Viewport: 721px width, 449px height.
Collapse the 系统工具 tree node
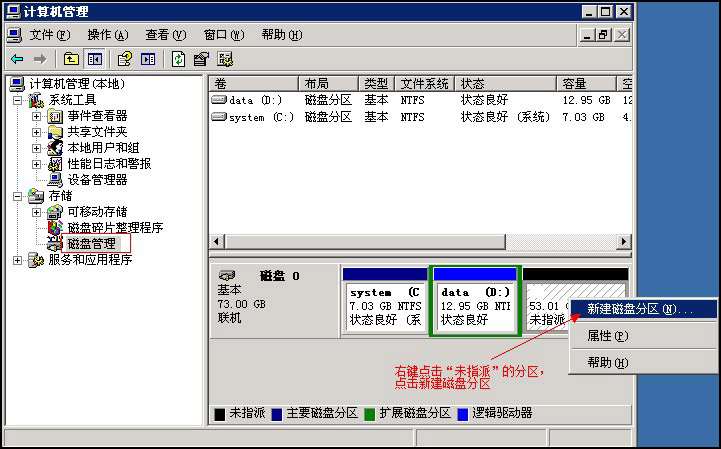[x=17, y=100]
